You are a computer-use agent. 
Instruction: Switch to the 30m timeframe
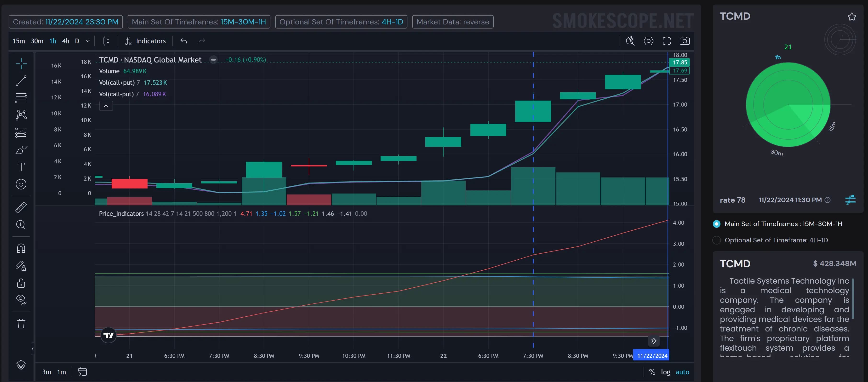[37, 41]
